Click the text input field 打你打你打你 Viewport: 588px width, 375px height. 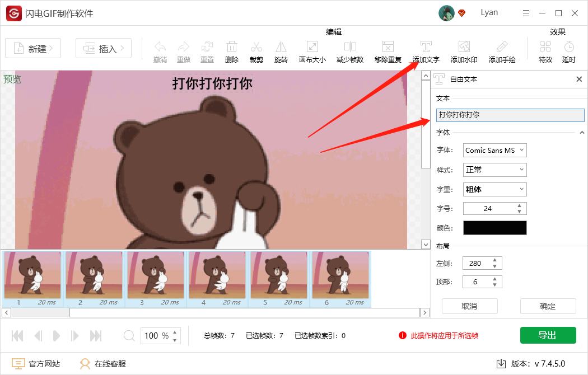510,115
